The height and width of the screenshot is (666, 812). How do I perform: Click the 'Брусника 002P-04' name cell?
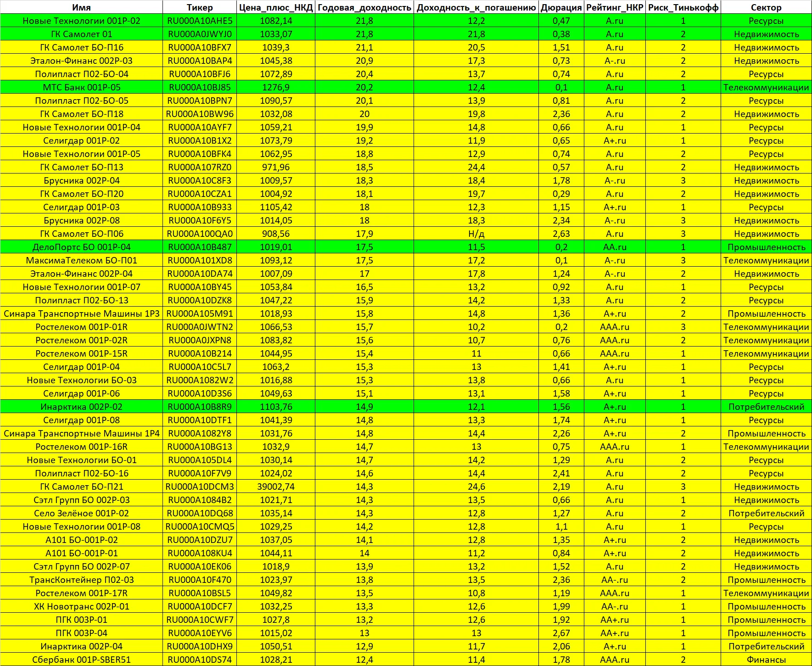point(82,180)
